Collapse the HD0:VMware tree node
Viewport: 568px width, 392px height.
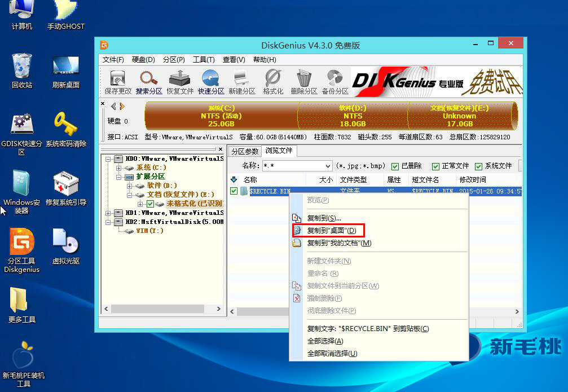tap(108, 159)
